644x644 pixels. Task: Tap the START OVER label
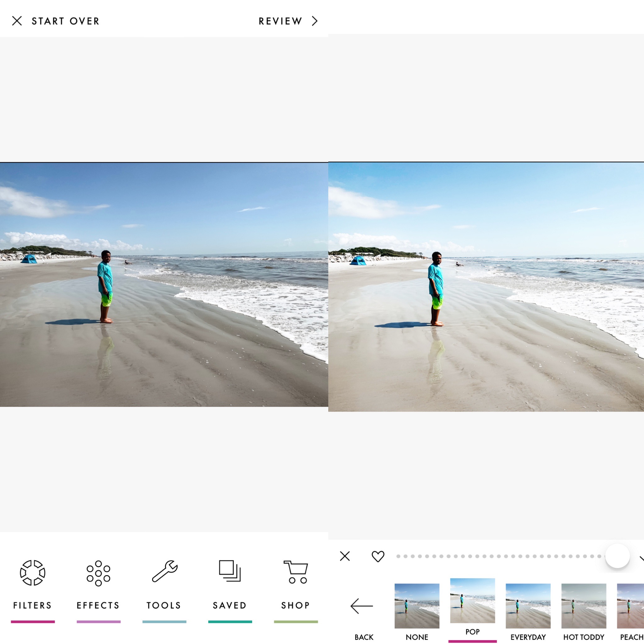coord(66,21)
